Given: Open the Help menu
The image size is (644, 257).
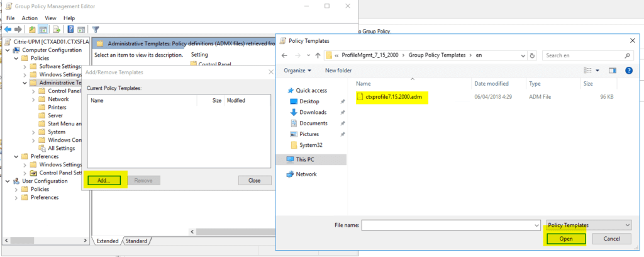Looking at the screenshot, I should tap(69, 18).
